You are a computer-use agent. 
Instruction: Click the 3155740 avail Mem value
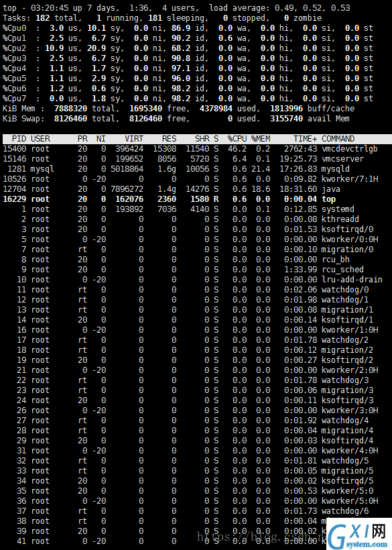[287, 119]
